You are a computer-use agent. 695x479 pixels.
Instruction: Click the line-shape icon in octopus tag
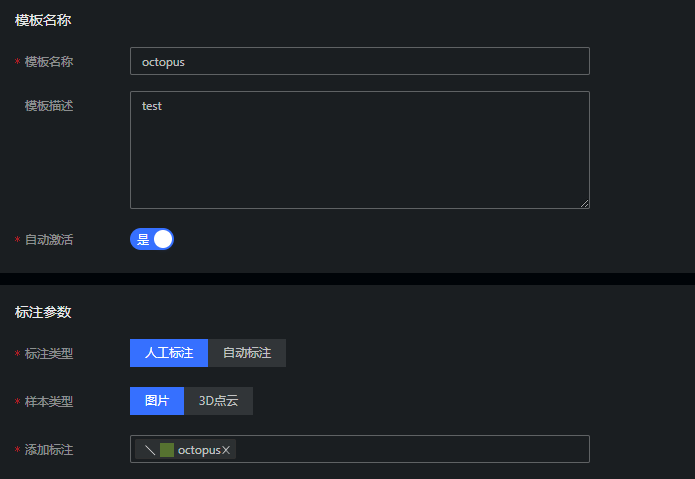pyautogui.click(x=150, y=450)
